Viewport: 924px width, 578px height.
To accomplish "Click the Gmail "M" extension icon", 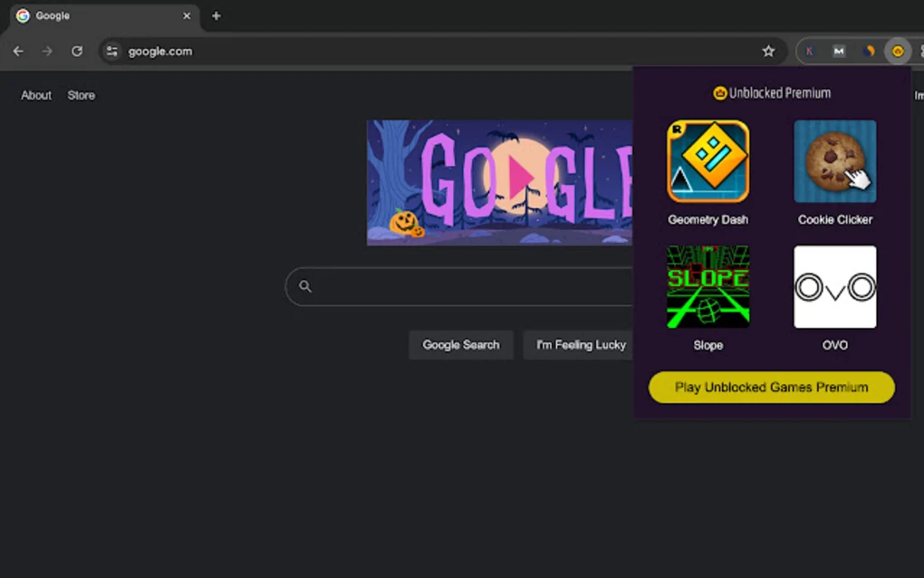I will pos(839,51).
